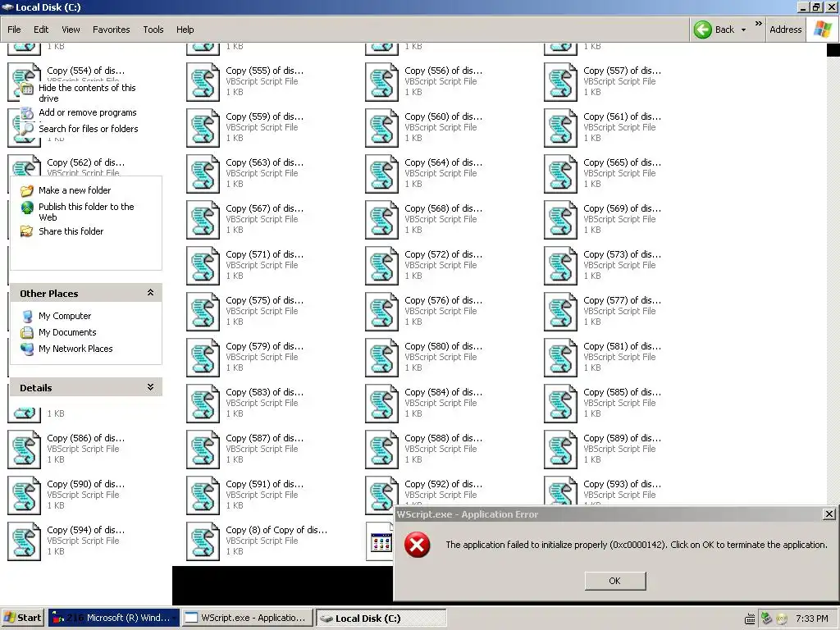Open the Favorites menu
This screenshot has height=630, width=840.
111,30
